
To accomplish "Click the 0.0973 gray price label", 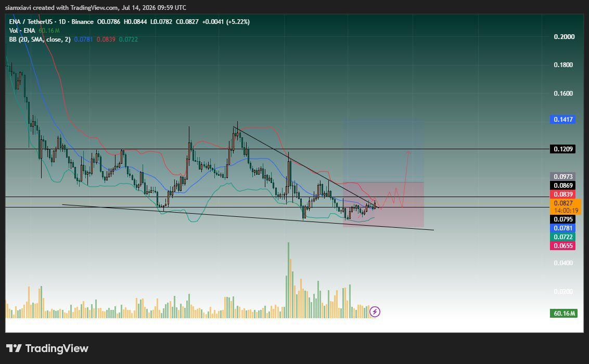I will [562, 176].
